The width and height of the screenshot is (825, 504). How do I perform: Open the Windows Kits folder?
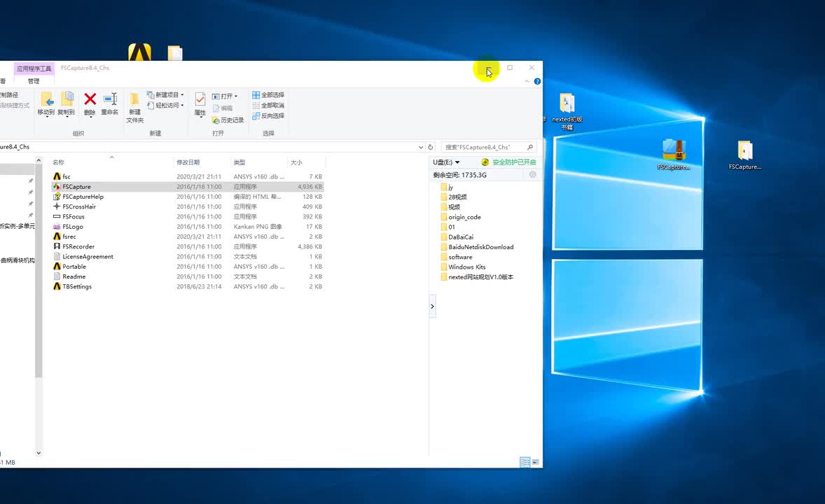(463, 267)
